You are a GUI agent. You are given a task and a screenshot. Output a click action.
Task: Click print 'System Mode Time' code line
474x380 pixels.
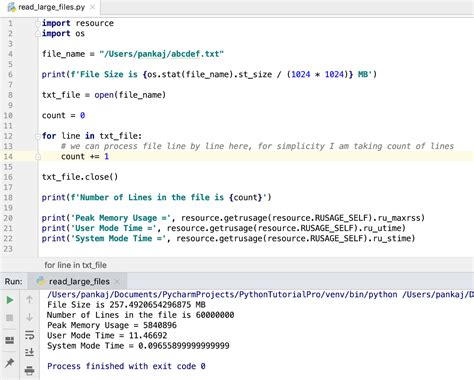click(229, 238)
